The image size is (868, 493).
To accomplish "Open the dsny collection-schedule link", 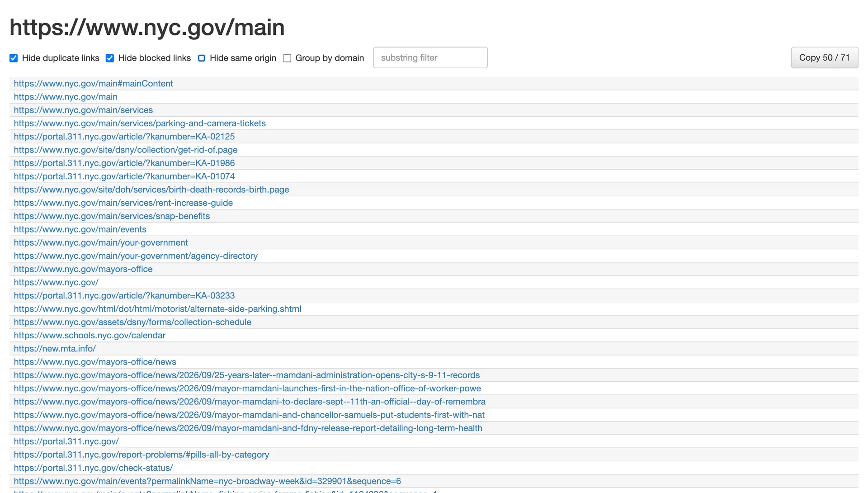I will [132, 322].
